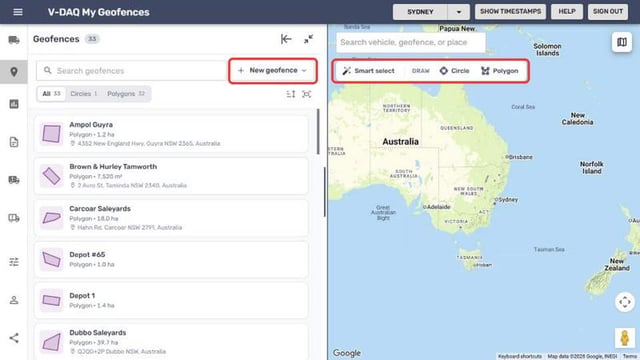Click the SYDNEY timezone button
Screen dimensions: 640x360
click(x=420, y=12)
